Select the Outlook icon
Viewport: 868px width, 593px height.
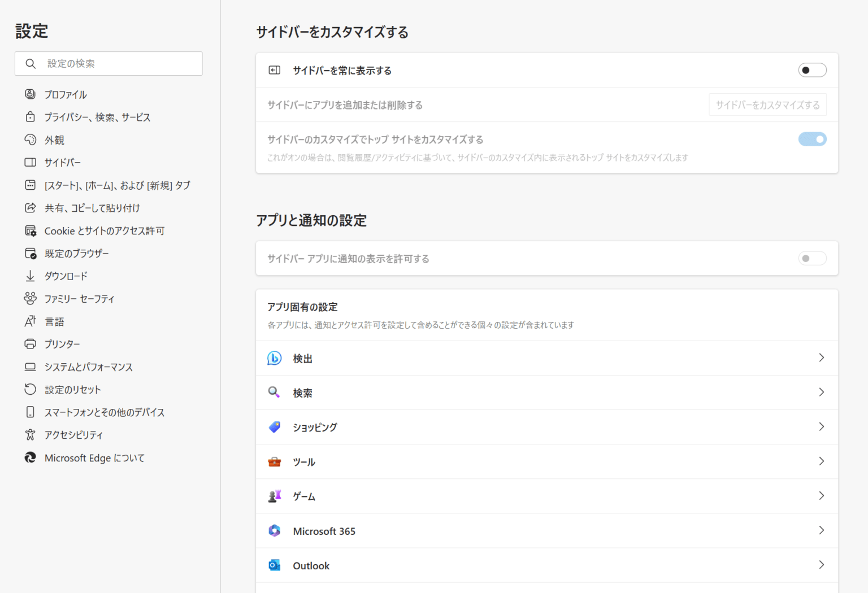pyautogui.click(x=275, y=565)
